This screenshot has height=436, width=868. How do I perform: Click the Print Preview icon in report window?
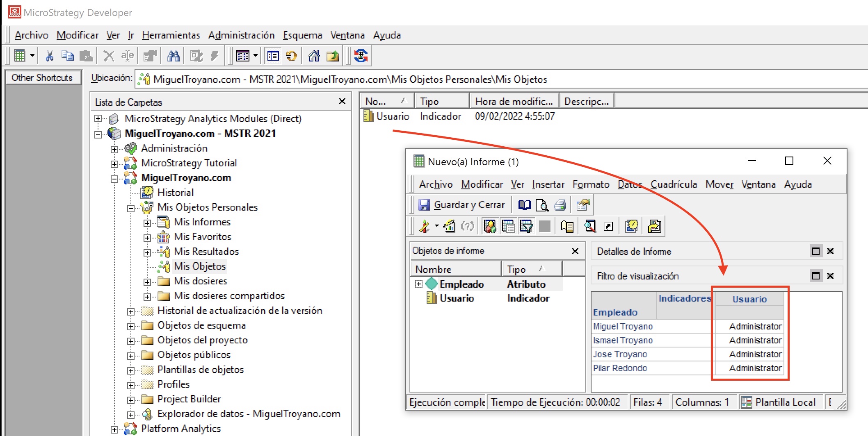click(x=542, y=204)
